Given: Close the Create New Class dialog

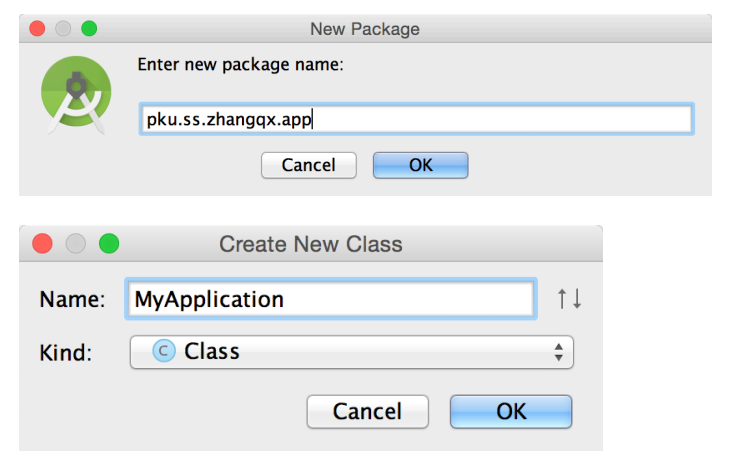Looking at the screenshot, I should click(43, 243).
